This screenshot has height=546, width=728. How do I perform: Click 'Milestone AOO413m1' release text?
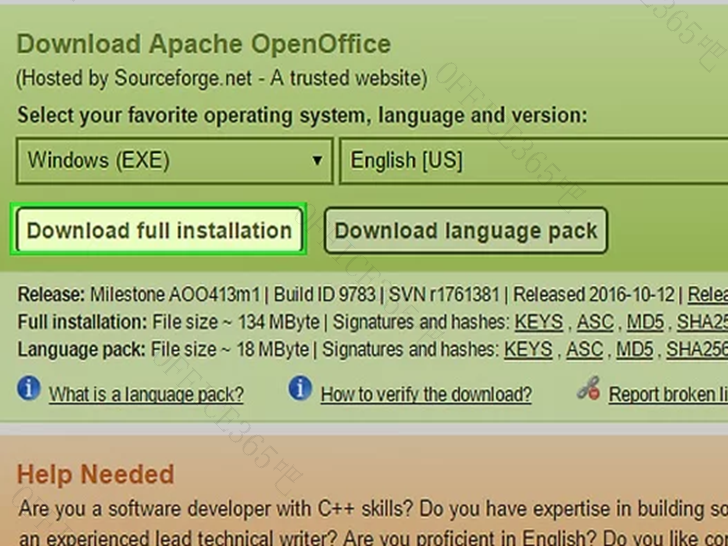pyautogui.click(x=175, y=294)
